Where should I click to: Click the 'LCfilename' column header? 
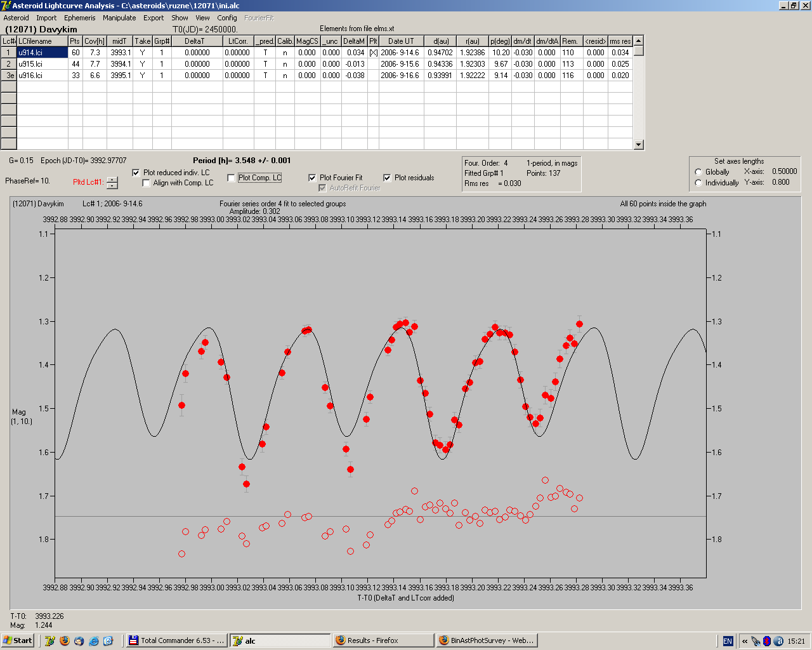coord(43,41)
